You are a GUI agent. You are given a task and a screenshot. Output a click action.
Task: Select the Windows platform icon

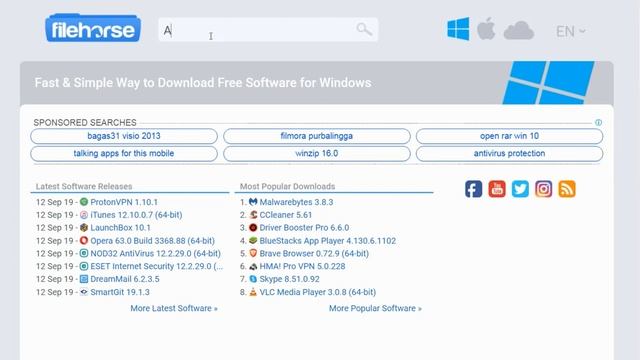coord(458,29)
